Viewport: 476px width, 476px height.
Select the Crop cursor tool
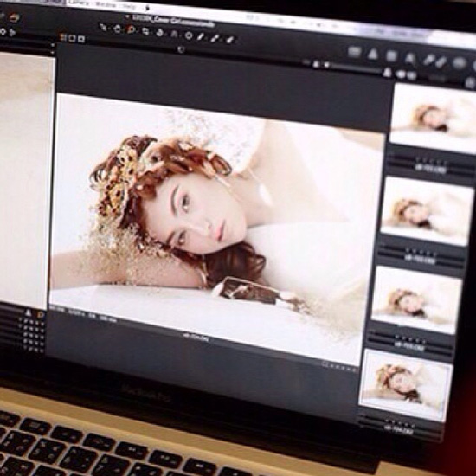click(x=146, y=31)
